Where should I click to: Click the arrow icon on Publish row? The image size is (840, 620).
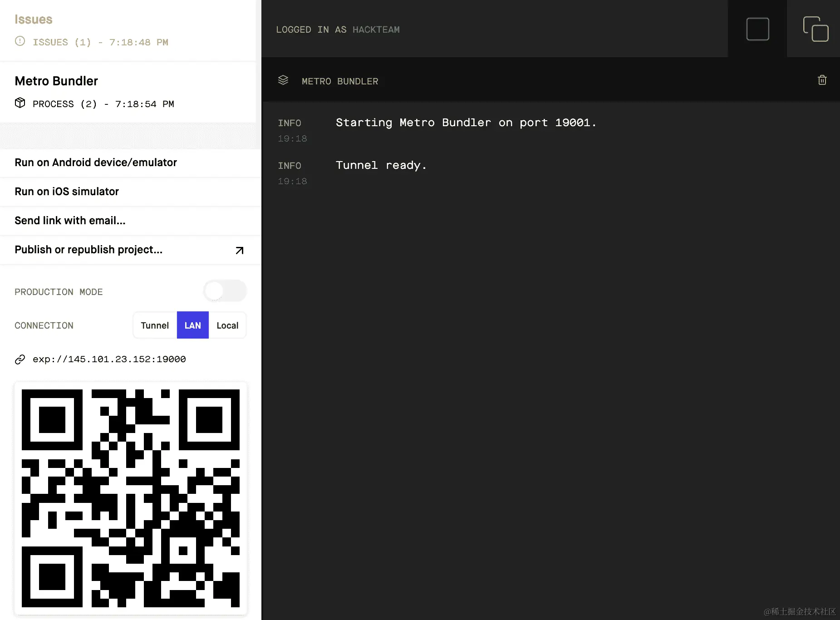point(240,251)
